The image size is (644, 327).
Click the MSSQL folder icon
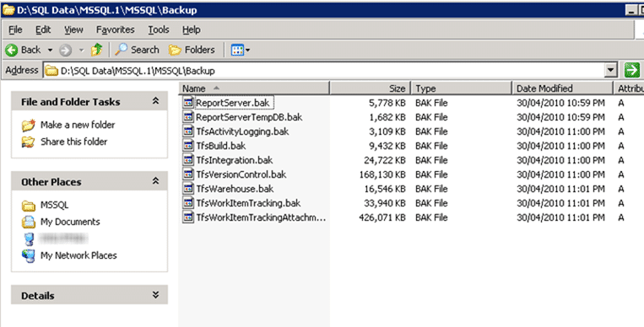pyautogui.click(x=29, y=205)
